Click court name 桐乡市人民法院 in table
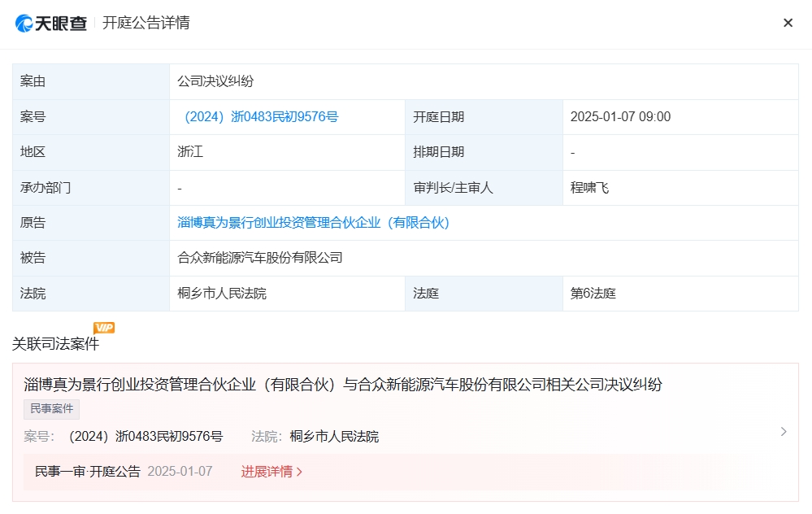Screen dimensions: 812x514 pyautogui.click(x=222, y=294)
